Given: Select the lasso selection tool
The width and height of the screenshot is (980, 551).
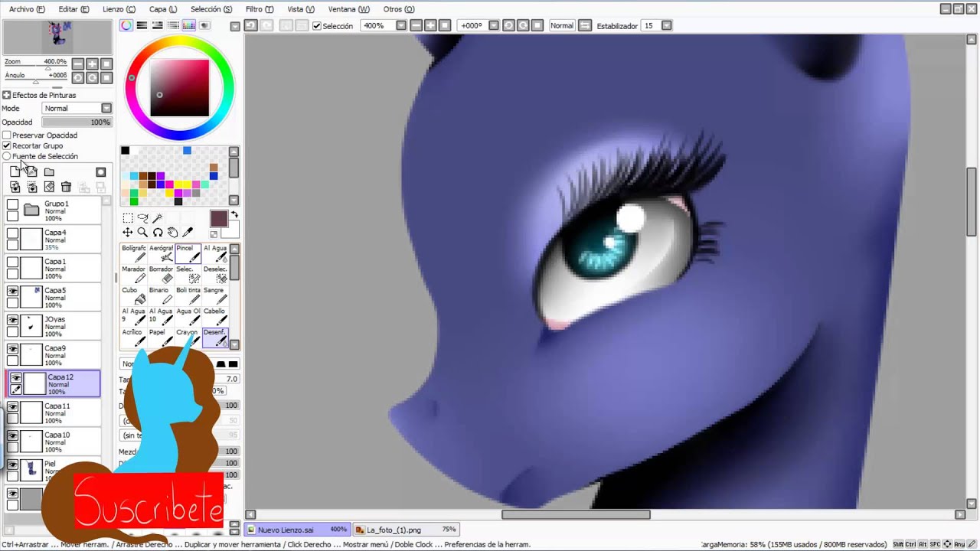Looking at the screenshot, I should (x=142, y=218).
